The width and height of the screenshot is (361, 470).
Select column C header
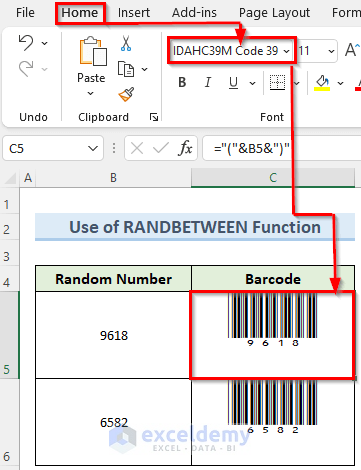click(x=273, y=178)
